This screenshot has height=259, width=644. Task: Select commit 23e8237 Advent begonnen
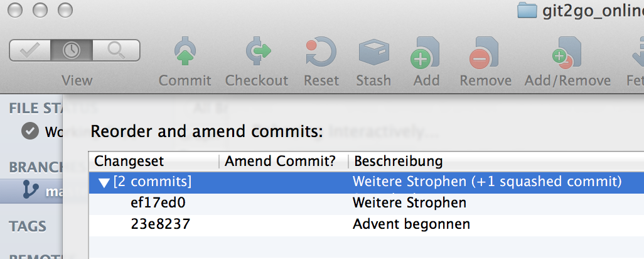point(367,224)
